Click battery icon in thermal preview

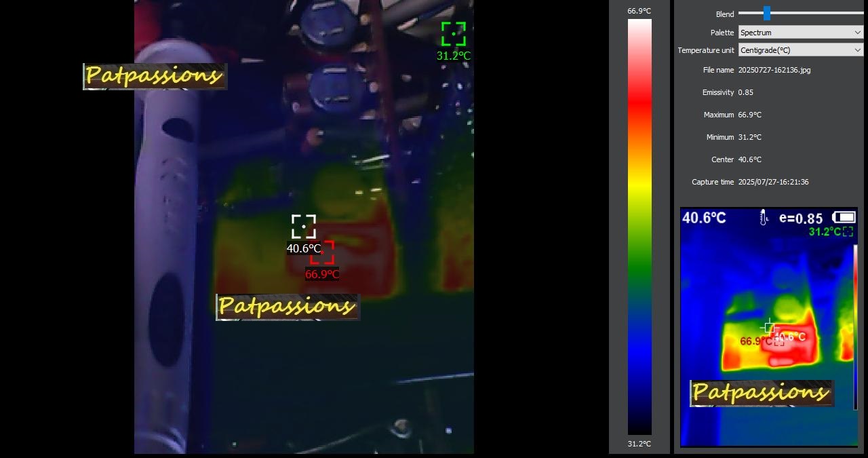844,217
